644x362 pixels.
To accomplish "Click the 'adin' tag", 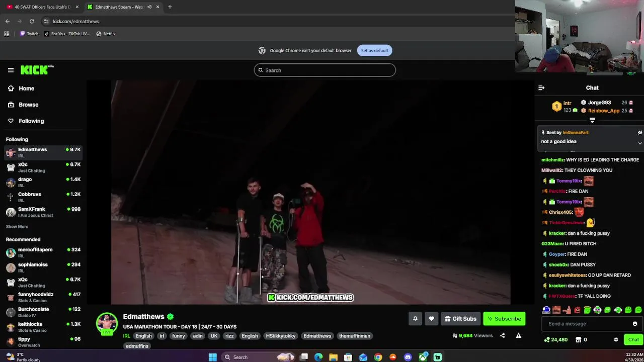I will coord(198,336).
